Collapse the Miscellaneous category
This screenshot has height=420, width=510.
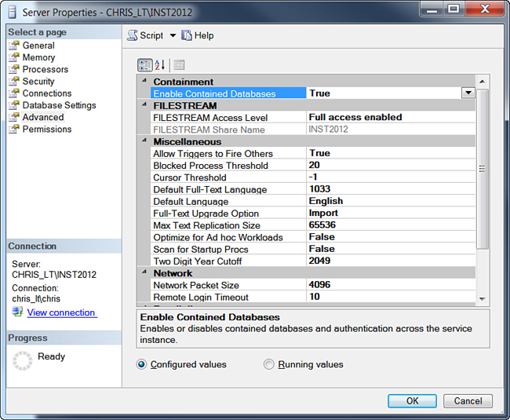coord(144,141)
